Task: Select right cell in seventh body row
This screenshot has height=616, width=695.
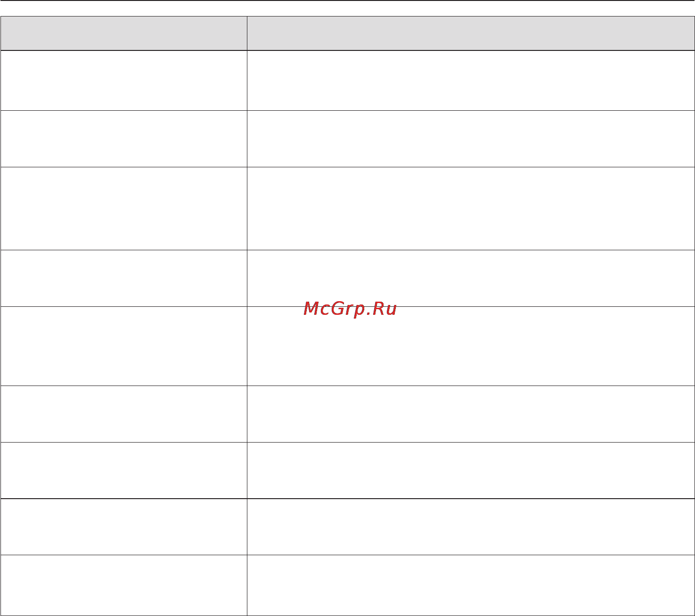Action: (471, 470)
